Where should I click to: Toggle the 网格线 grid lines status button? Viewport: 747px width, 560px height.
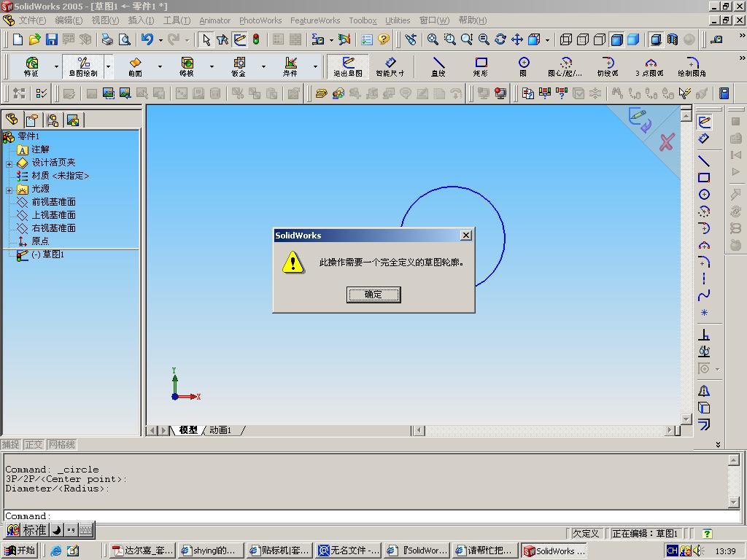pyautogui.click(x=61, y=444)
